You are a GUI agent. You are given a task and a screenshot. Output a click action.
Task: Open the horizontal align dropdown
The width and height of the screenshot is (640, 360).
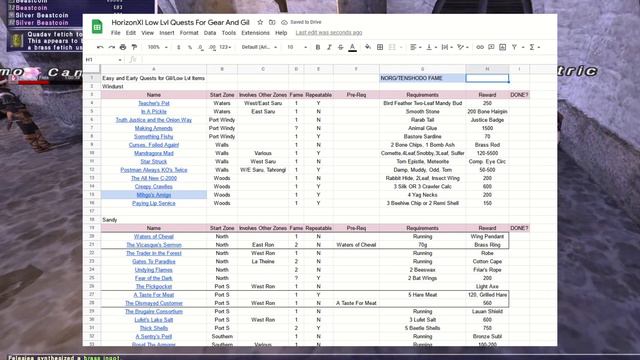click(x=416, y=47)
